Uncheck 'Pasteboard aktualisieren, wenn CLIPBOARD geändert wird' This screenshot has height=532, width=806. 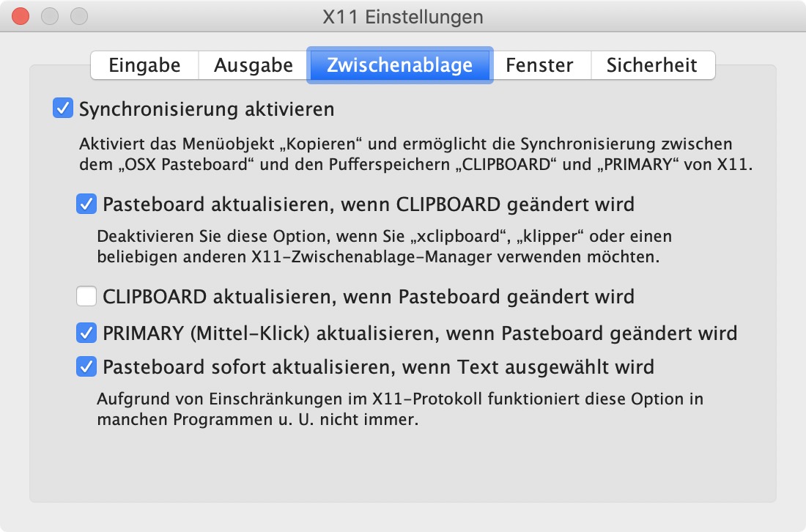pyautogui.click(x=86, y=204)
